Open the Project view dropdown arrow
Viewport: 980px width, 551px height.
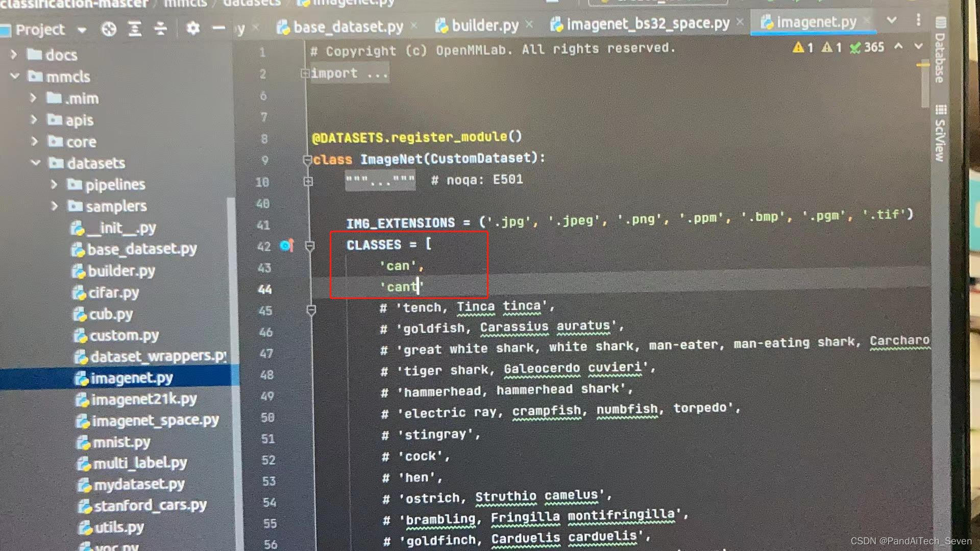coord(83,29)
